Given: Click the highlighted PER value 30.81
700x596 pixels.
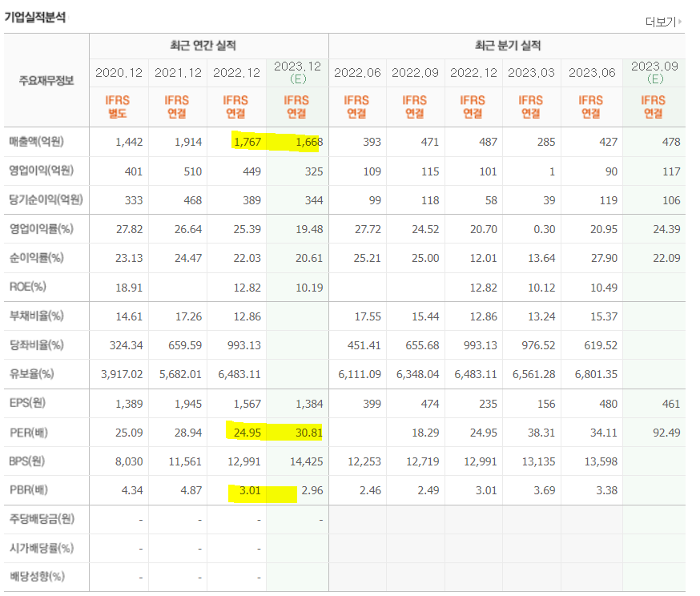Looking at the screenshot, I should 309,433.
